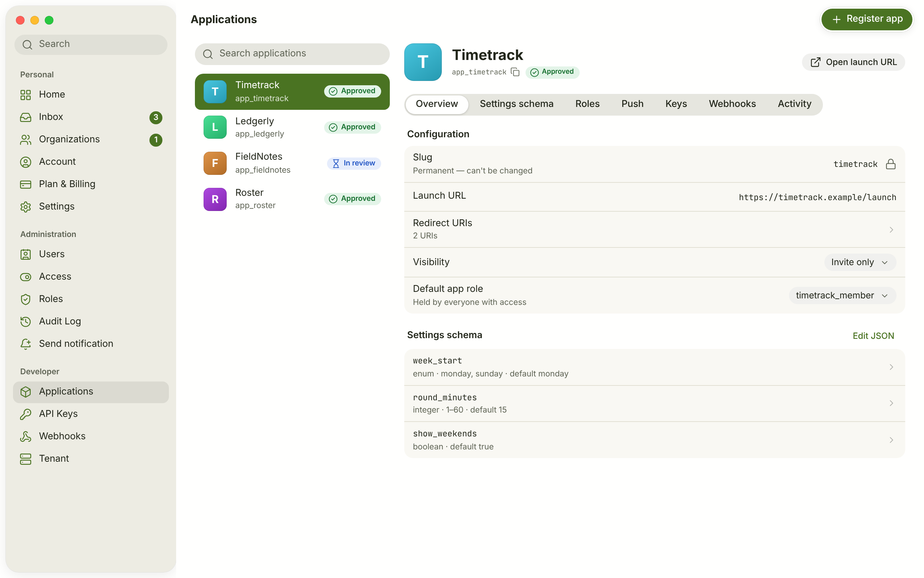Switch to the Keys tab

[x=676, y=104]
